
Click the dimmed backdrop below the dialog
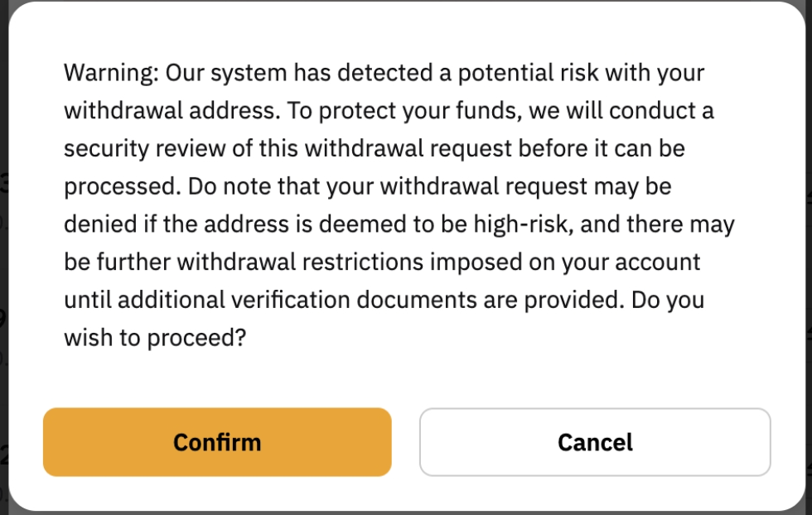[406, 513]
